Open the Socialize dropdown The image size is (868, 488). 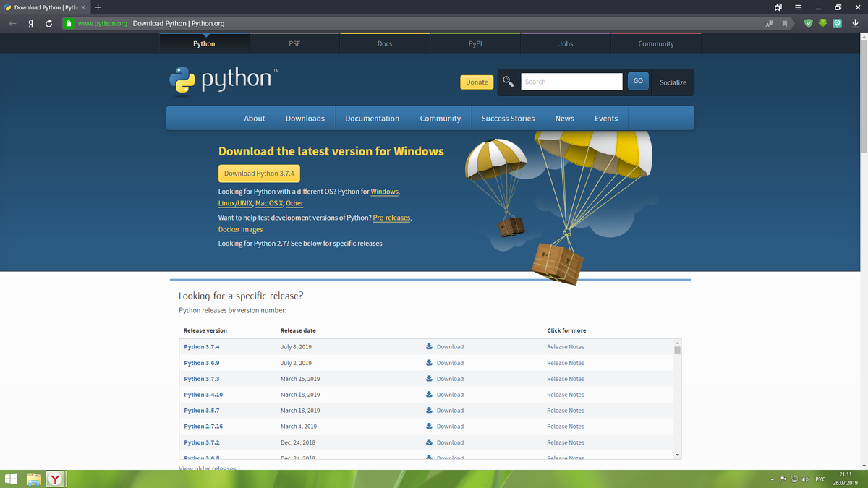673,82
